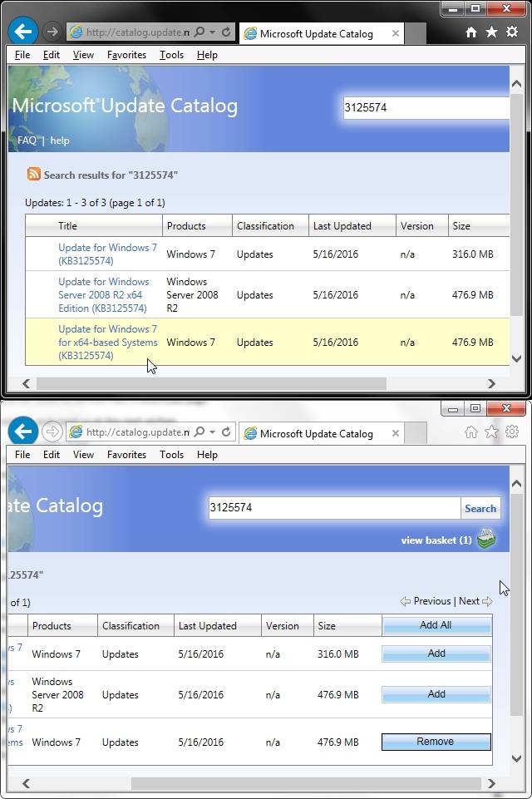
Task: Click Remove button for 476.9 MB Windows 7 update
Action: tap(436, 742)
